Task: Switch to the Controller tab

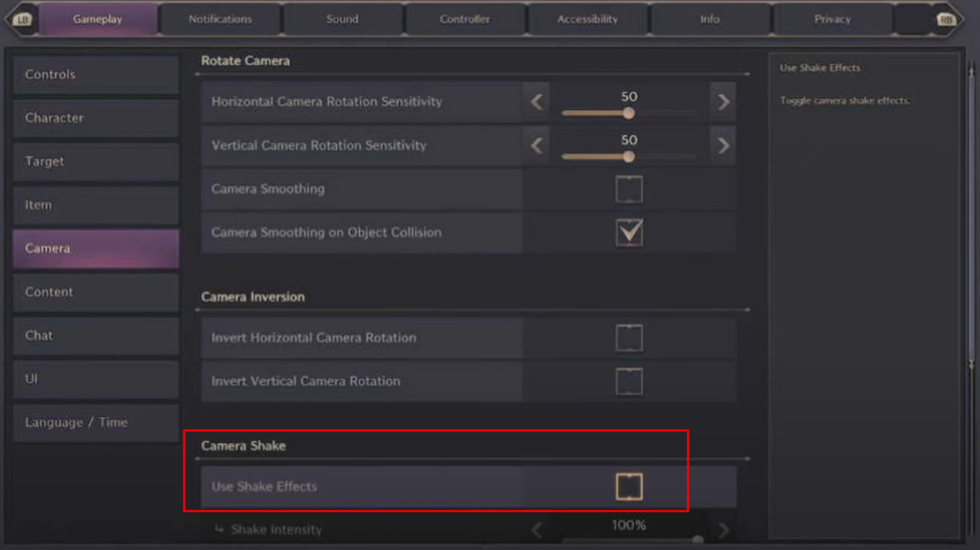Action: 464,19
